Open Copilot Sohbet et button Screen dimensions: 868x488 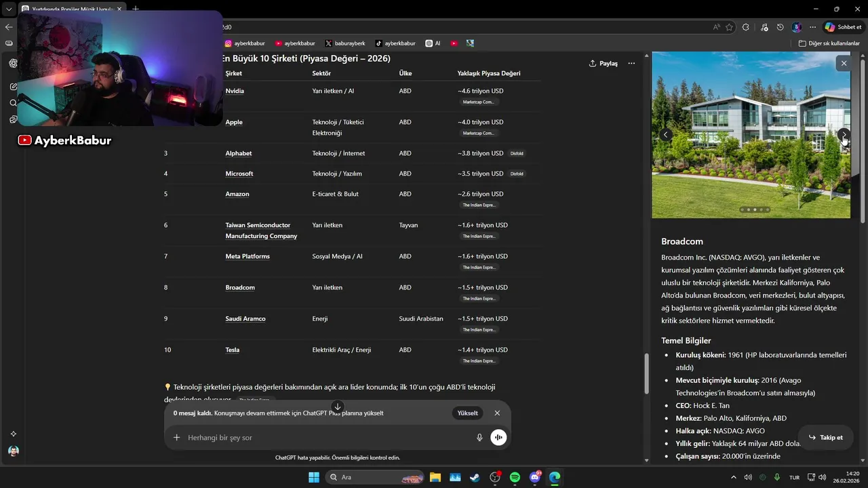843,27
